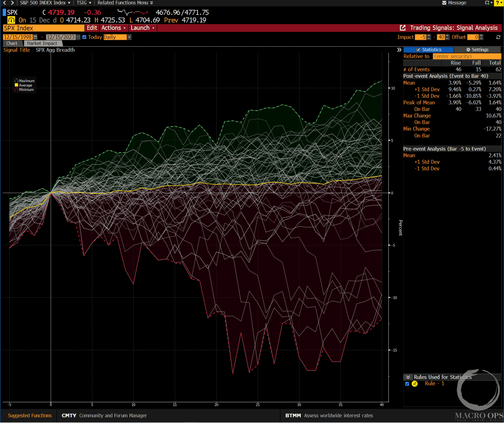
Task: Click the start date field 12/15/1998
Action: [18, 37]
